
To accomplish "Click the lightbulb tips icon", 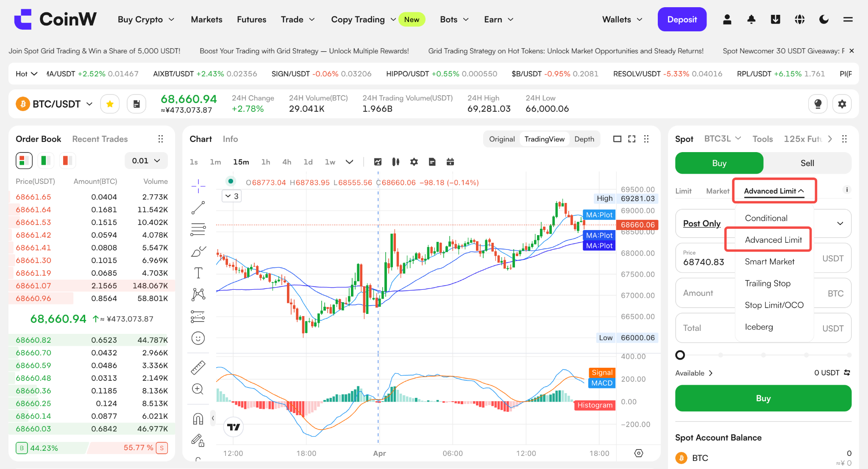I will click(818, 104).
